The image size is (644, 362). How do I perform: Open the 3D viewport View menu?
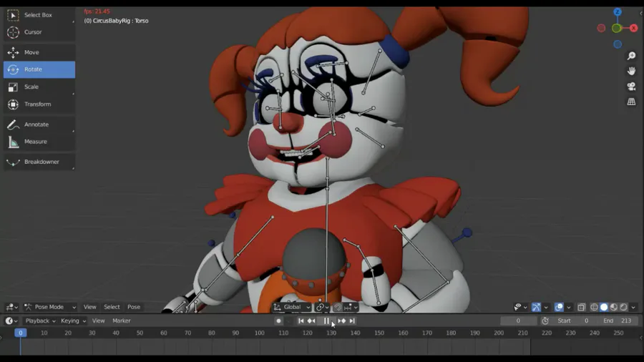[x=90, y=307]
